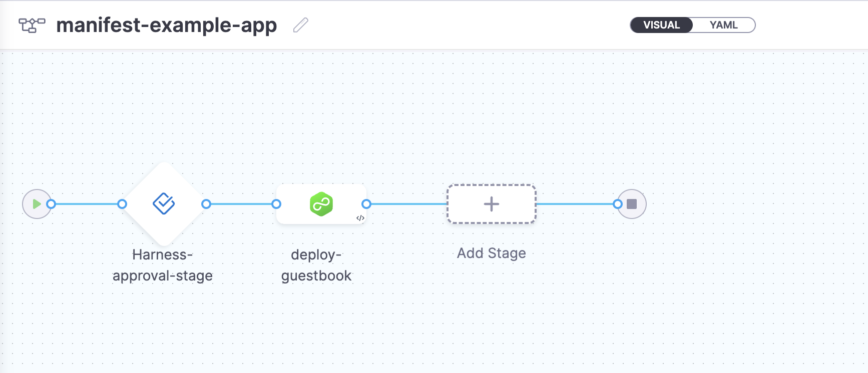The height and width of the screenshot is (373, 868).
Task: Click the plus icon to add stage
Action: click(491, 204)
